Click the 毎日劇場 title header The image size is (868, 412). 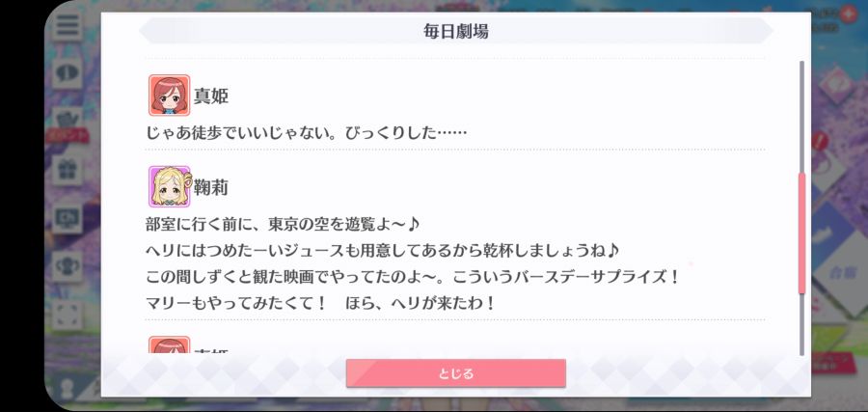[x=455, y=31]
